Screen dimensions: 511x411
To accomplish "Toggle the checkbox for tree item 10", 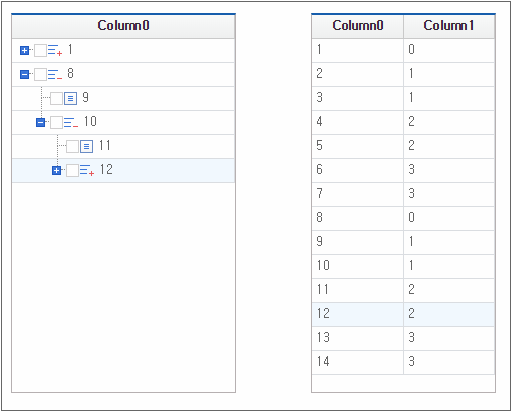I will tap(56, 122).
